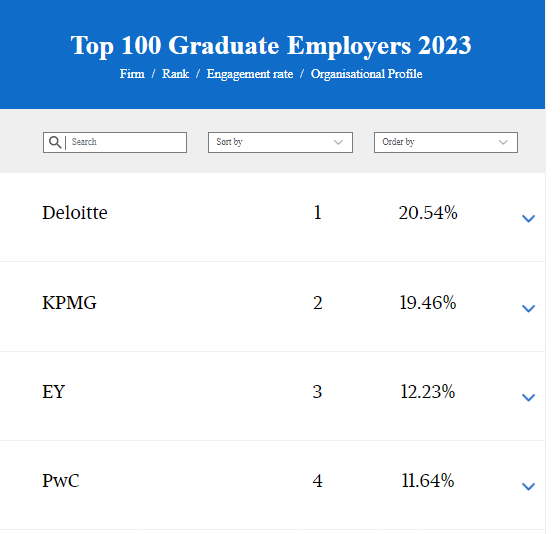Viewport: 560px width, 534px height.
Task: Click the Firm column header
Action: point(132,74)
